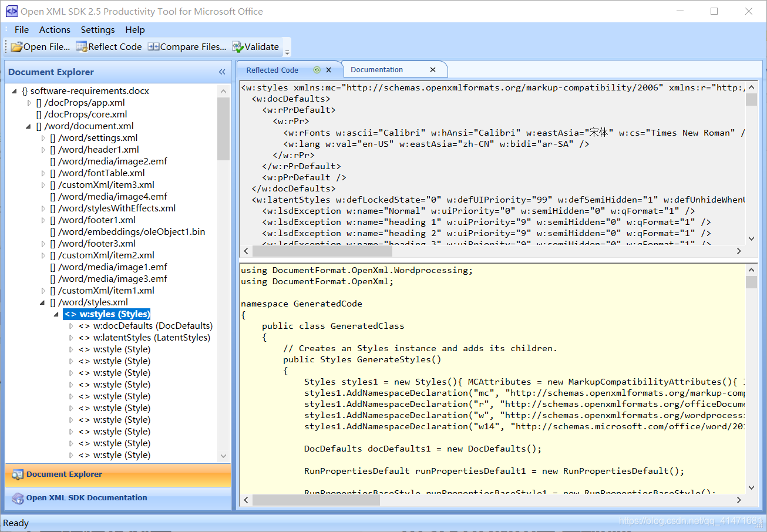Select /word/media/image3.emf in the tree
The image size is (767, 532).
[x=109, y=279]
